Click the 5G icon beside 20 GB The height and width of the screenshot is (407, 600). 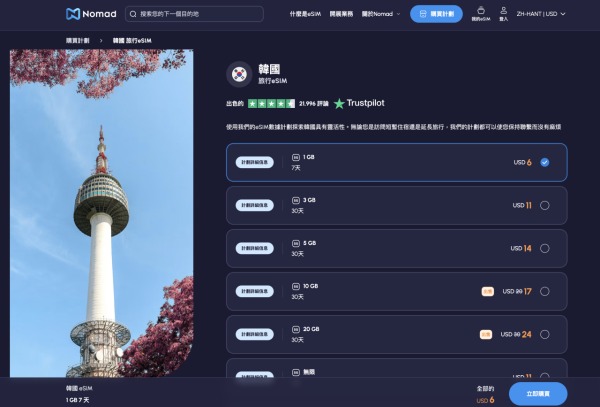(296, 329)
